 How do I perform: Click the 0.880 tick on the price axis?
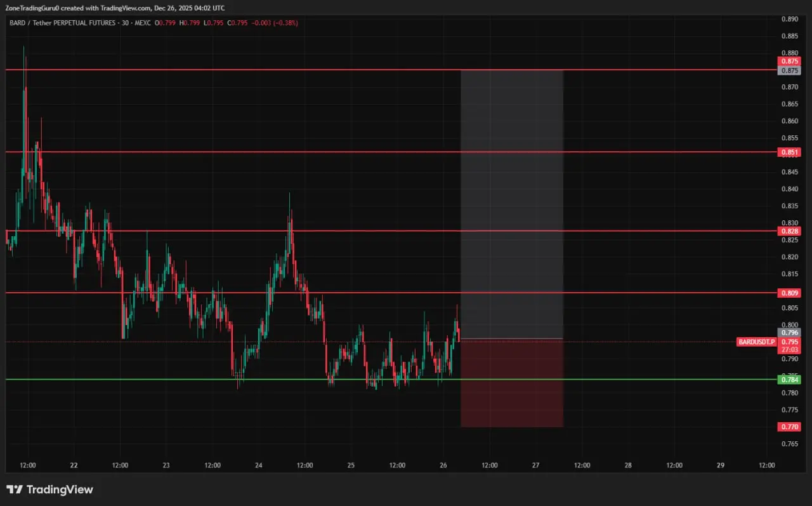tap(789, 53)
